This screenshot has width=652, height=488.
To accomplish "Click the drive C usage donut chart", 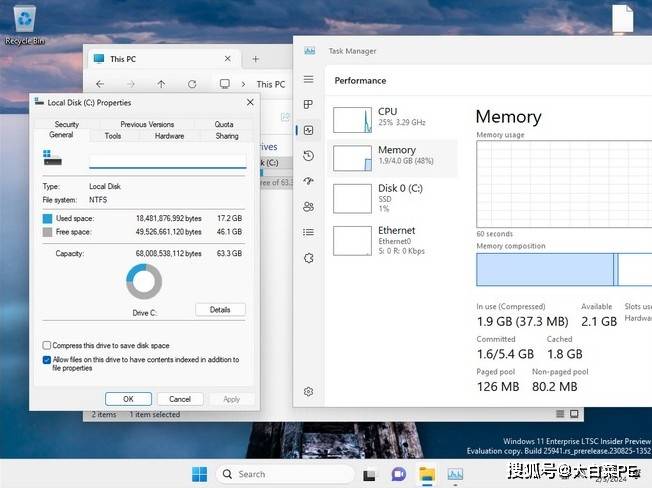I will point(144,281).
